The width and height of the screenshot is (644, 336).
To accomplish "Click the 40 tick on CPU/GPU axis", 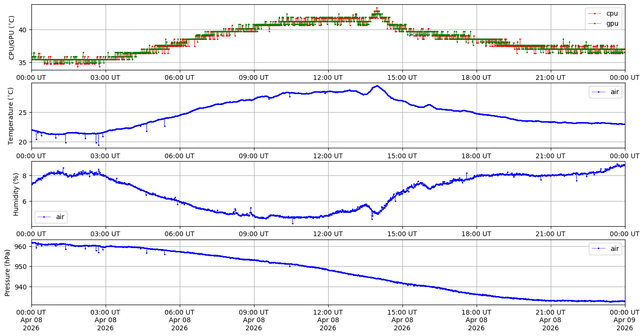I will pyautogui.click(x=23, y=29).
